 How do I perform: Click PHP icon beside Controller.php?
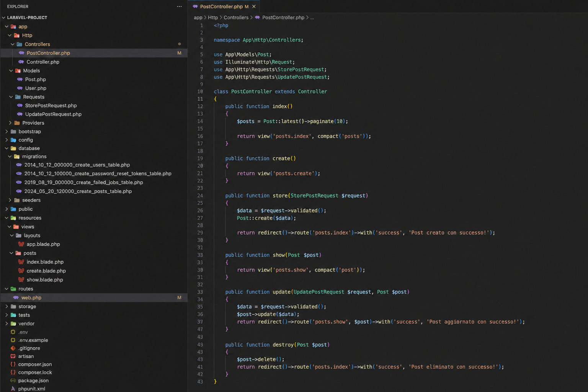point(21,62)
